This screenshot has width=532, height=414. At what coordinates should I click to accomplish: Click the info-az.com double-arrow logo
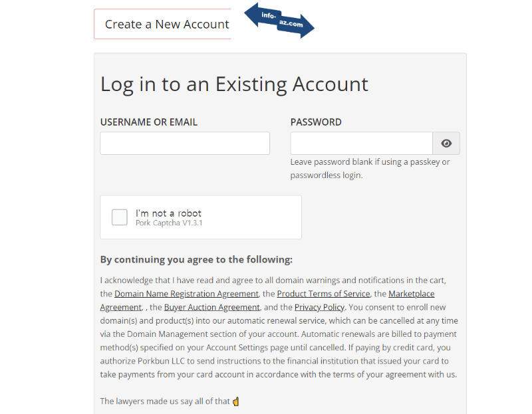279,20
